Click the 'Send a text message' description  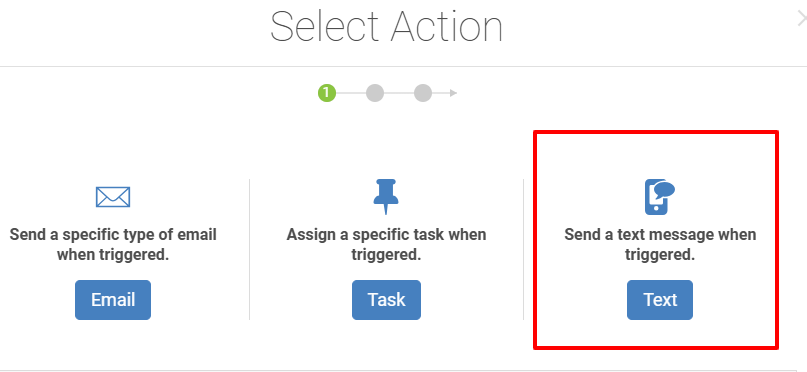660,244
